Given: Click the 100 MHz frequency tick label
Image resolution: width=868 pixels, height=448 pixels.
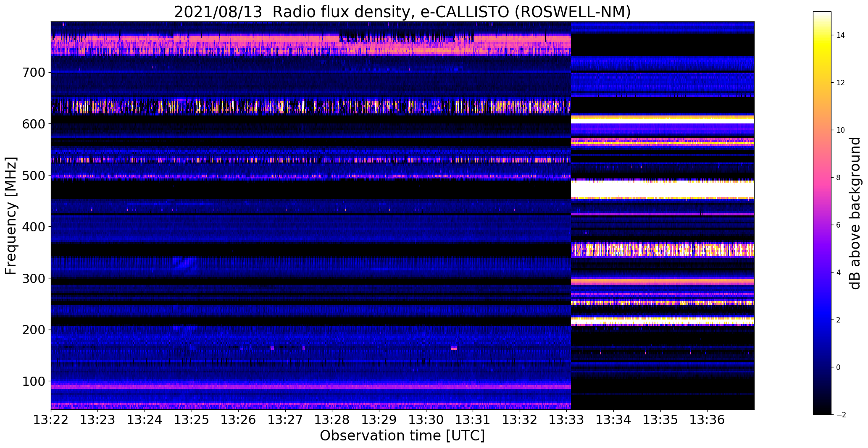Looking at the screenshot, I should (33, 381).
